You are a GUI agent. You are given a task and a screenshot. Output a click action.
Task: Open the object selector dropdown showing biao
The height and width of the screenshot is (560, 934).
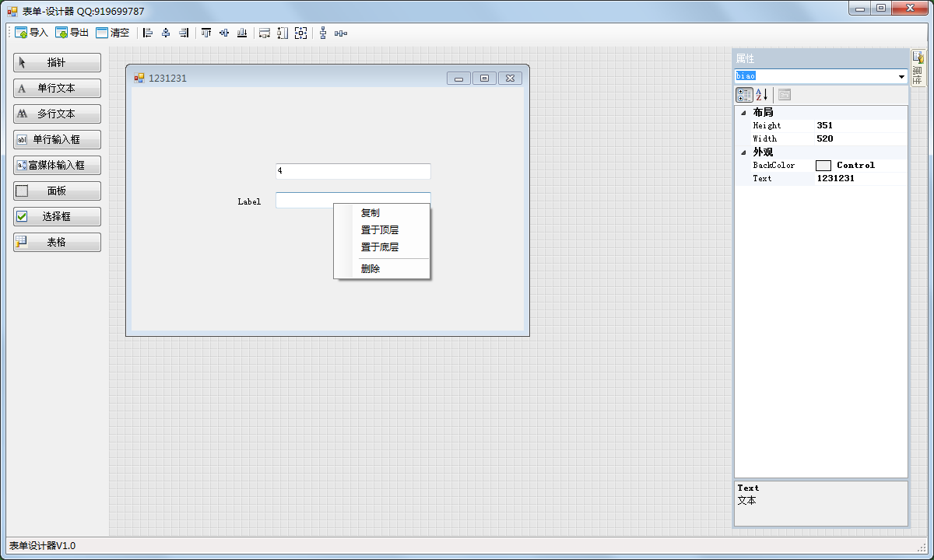[901, 76]
